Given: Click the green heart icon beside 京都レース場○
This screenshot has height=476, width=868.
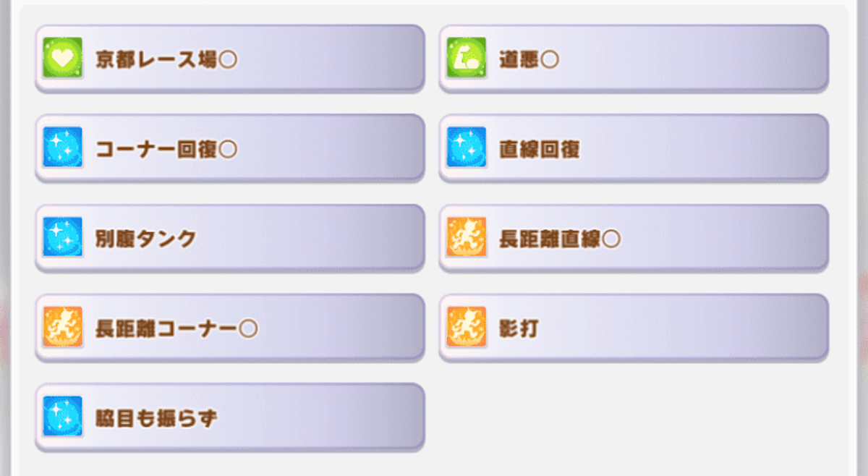Looking at the screenshot, I should pos(62,58).
